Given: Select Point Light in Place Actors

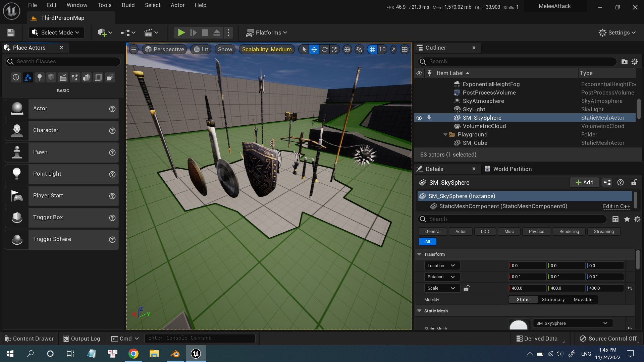Looking at the screenshot, I should pyautogui.click(x=62, y=174).
